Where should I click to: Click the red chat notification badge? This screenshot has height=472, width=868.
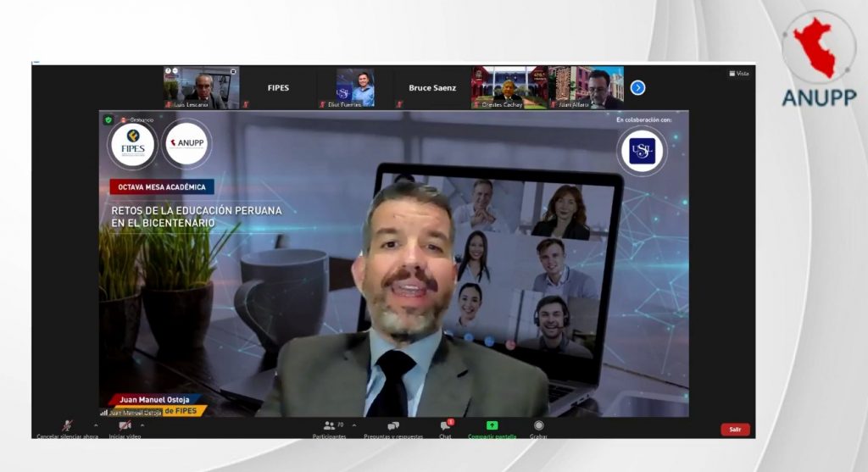[x=451, y=422]
